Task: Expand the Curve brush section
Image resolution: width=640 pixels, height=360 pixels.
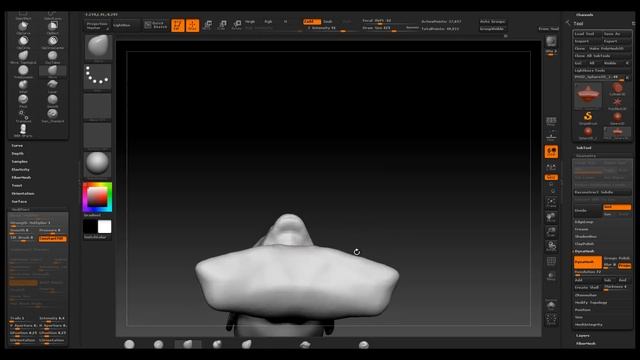Action: click(x=17, y=146)
